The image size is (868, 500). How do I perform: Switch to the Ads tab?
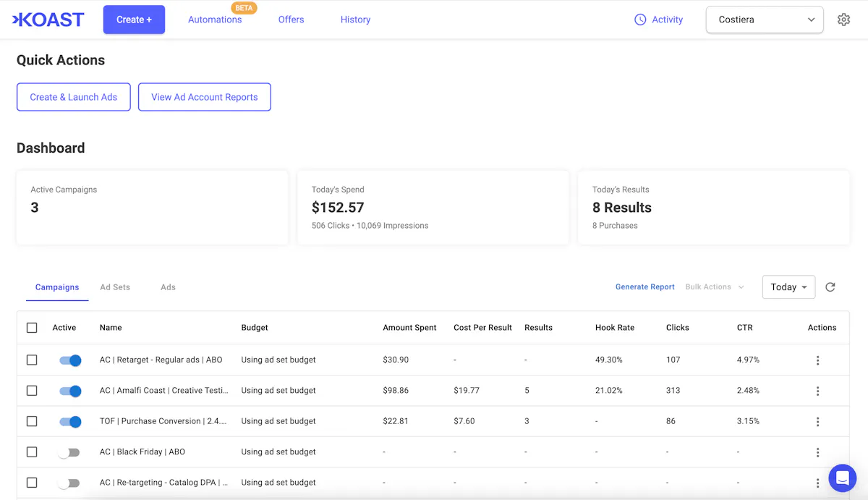click(x=168, y=287)
